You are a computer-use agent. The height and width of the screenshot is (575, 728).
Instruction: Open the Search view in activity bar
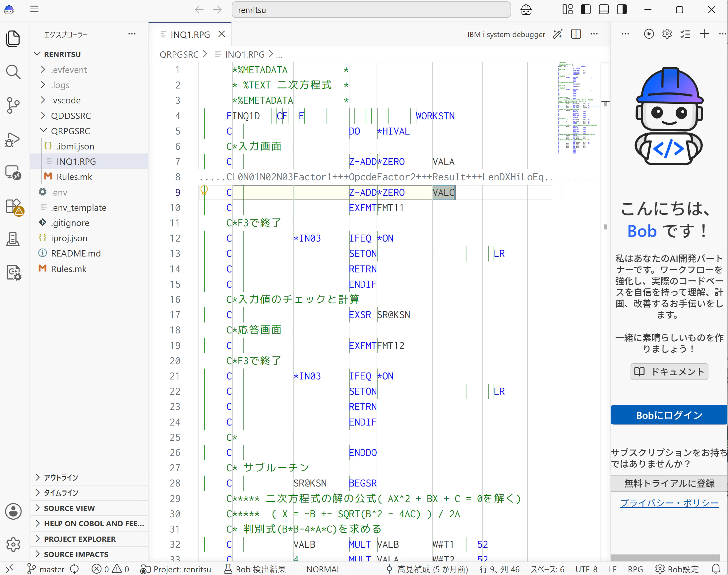coord(13,72)
